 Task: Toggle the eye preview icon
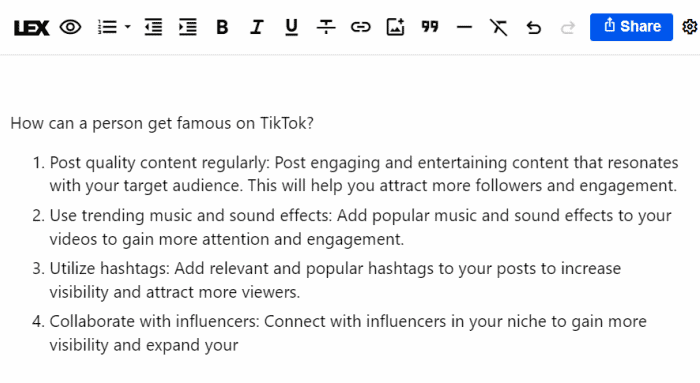tap(71, 27)
